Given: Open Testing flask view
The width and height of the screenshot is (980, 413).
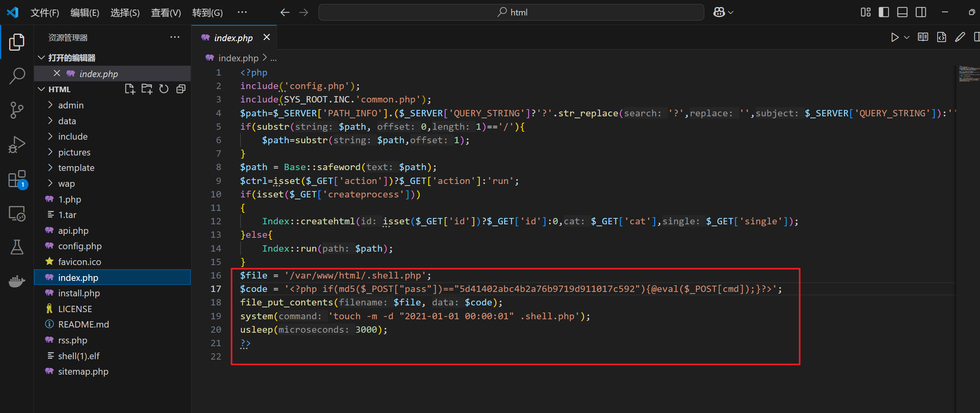Looking at the screenshot, I should click(17, 247).
